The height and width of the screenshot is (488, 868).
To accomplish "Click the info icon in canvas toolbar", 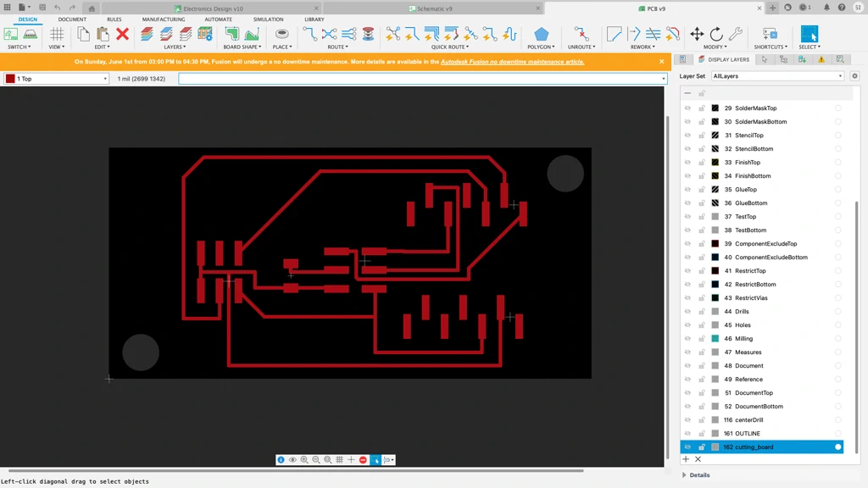I will point(281,460).
